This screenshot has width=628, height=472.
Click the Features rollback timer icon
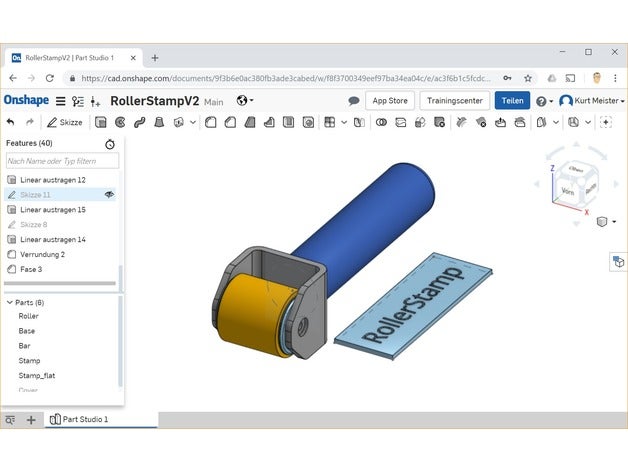(110, 144)
